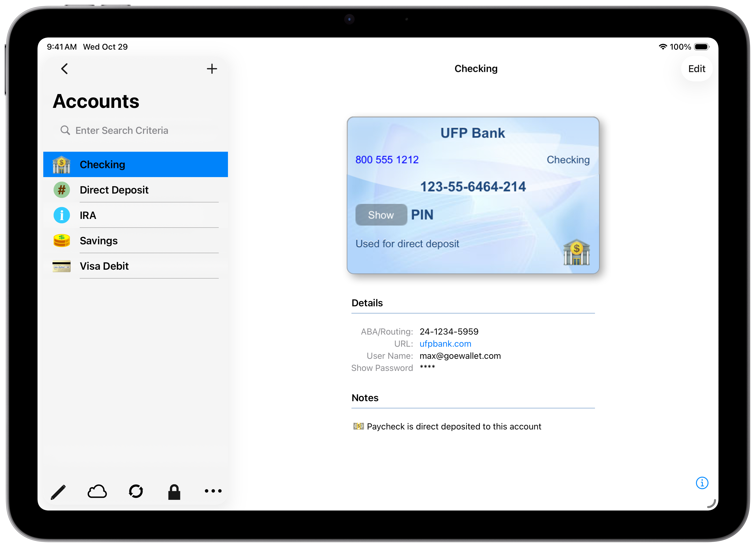
Task: Reveal password via Show Password
Action: click(382, 368)
